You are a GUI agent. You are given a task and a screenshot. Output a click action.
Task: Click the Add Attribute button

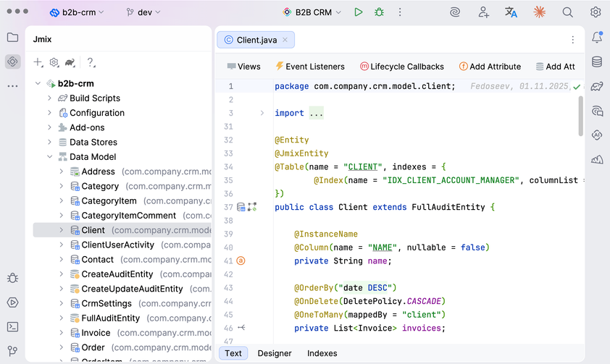click(490, 67)
